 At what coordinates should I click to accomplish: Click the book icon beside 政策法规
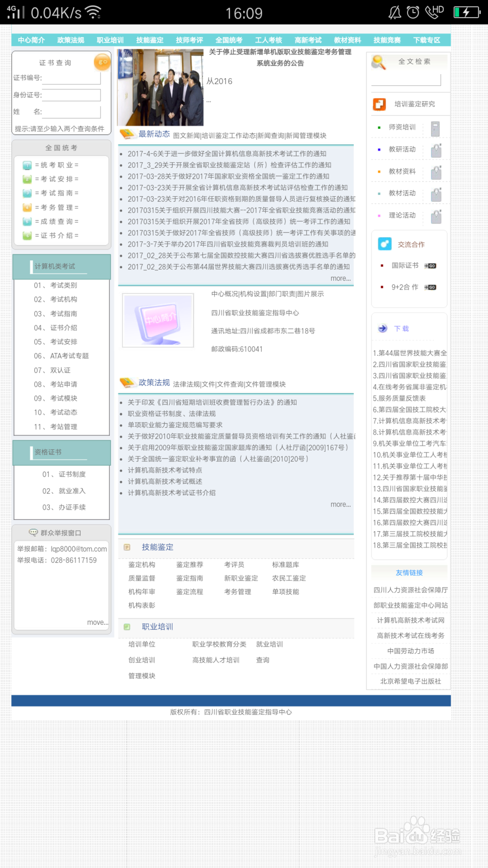coord(127,383)
